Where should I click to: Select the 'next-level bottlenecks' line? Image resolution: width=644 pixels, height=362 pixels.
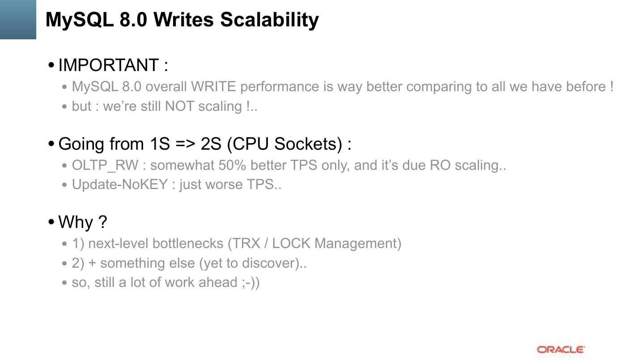237,243
